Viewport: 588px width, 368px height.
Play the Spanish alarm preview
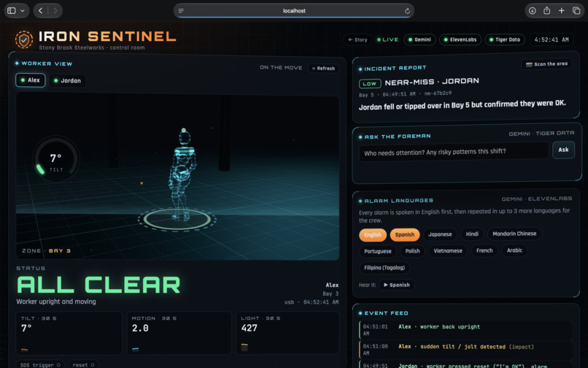[x=396, y=285]
